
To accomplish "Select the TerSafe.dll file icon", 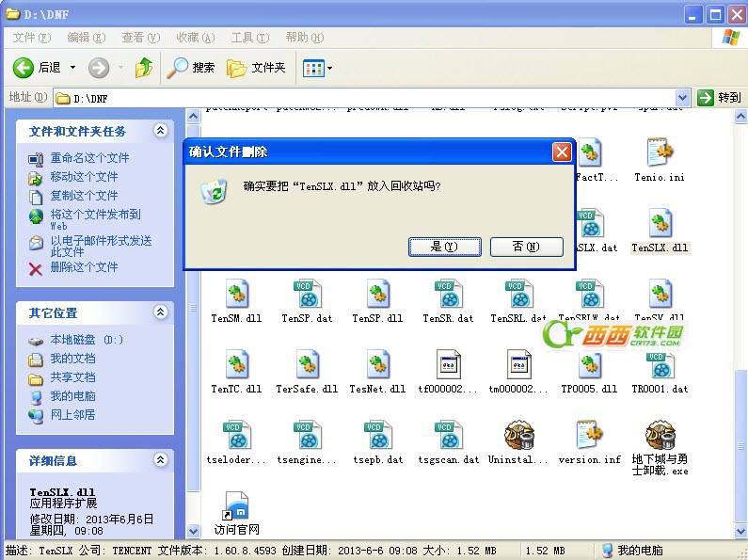I will (308, 364).
